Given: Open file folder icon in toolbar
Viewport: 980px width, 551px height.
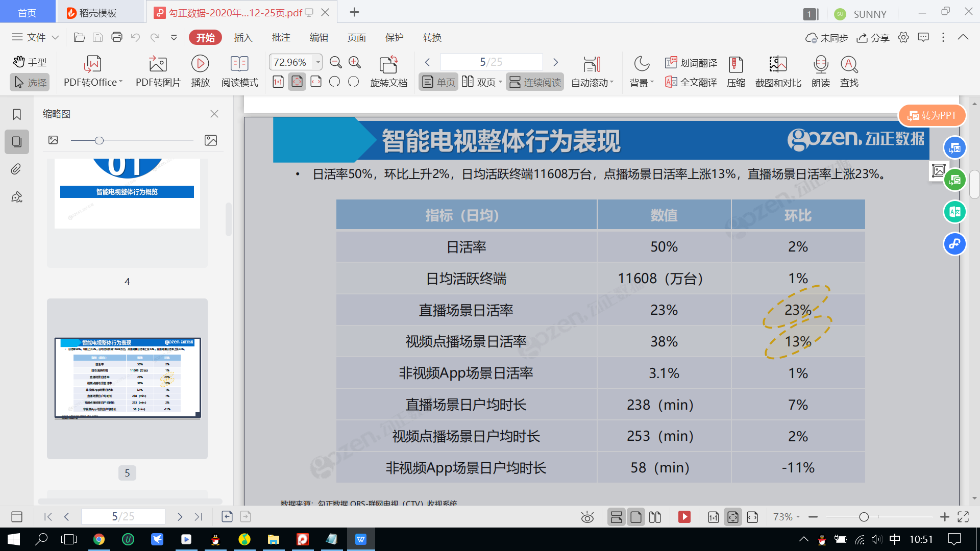Looking at the screenshot, I should (x=79, y=37).
